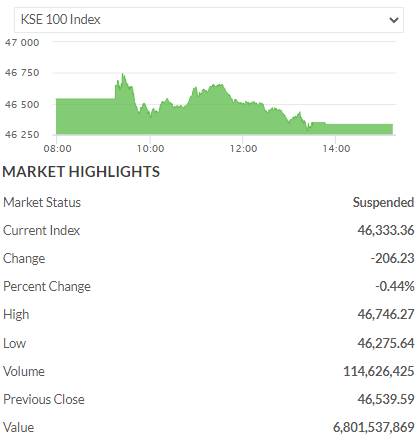Select the Value figure 6,801,537,869
This screenshot has width=419, height=445.
[374, 427]
